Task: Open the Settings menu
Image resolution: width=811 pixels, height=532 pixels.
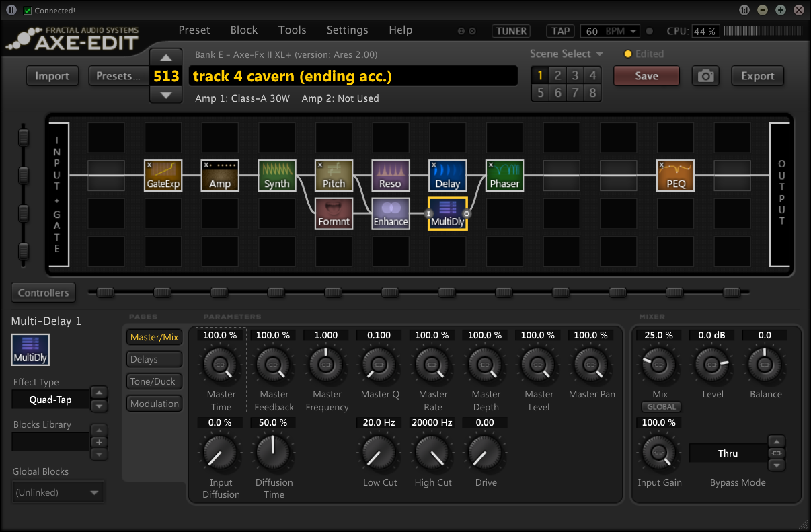Action: [348, 30]
